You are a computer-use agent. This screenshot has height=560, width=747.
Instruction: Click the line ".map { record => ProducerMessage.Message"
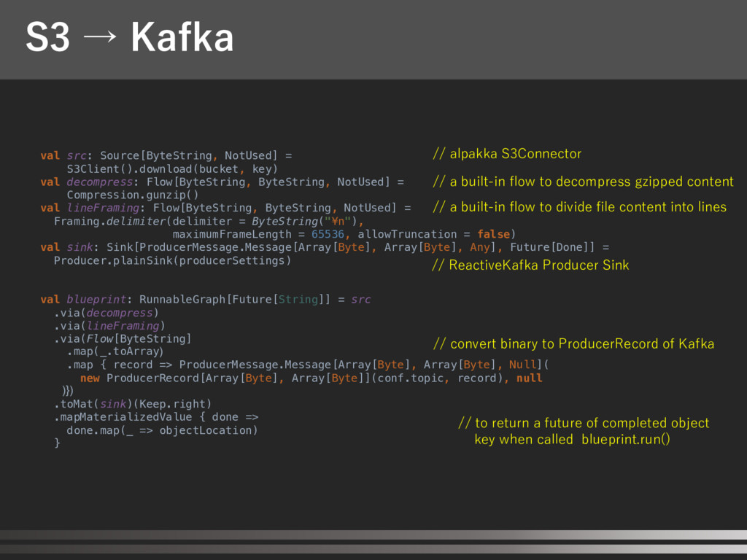308,365
